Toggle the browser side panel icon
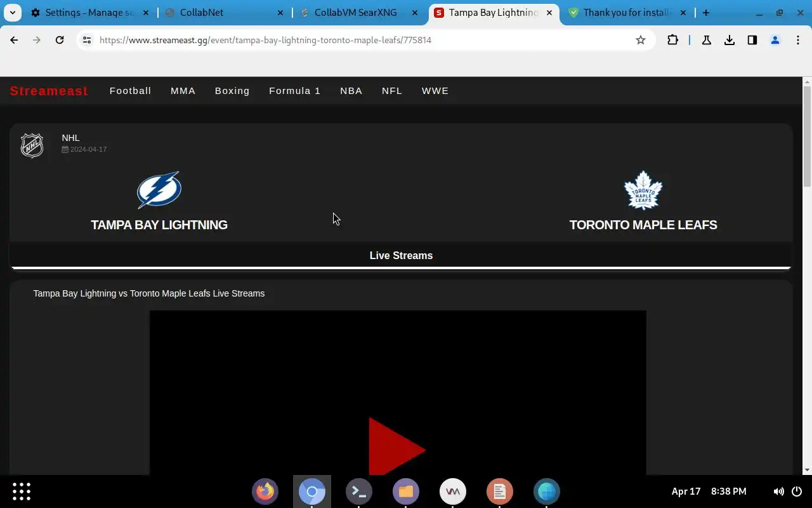 coord(752,40)
